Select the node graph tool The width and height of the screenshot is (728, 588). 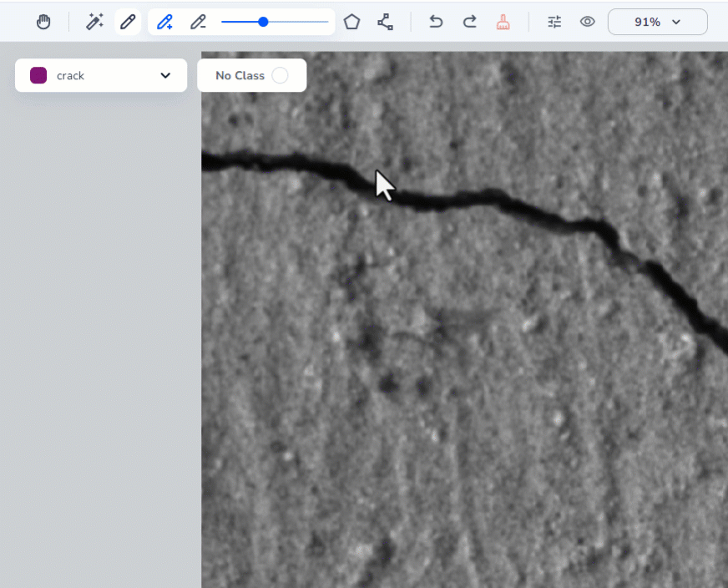(x=386, y=22)
